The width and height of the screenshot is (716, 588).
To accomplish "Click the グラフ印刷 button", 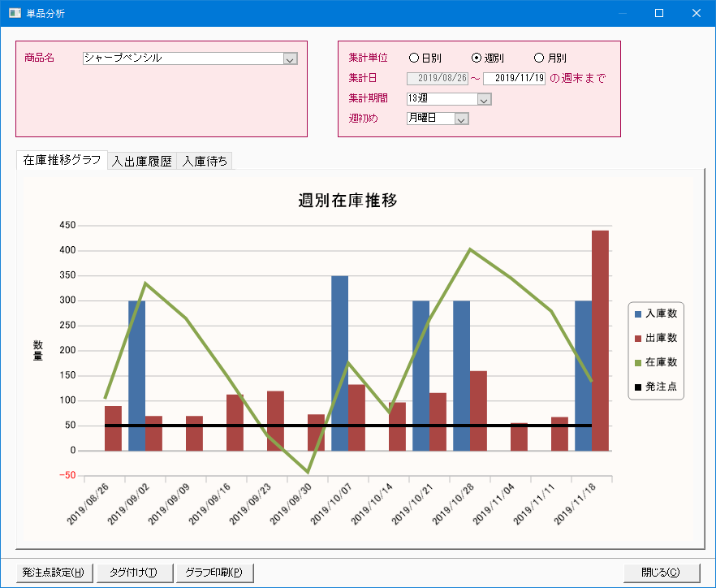I will 214,573.
